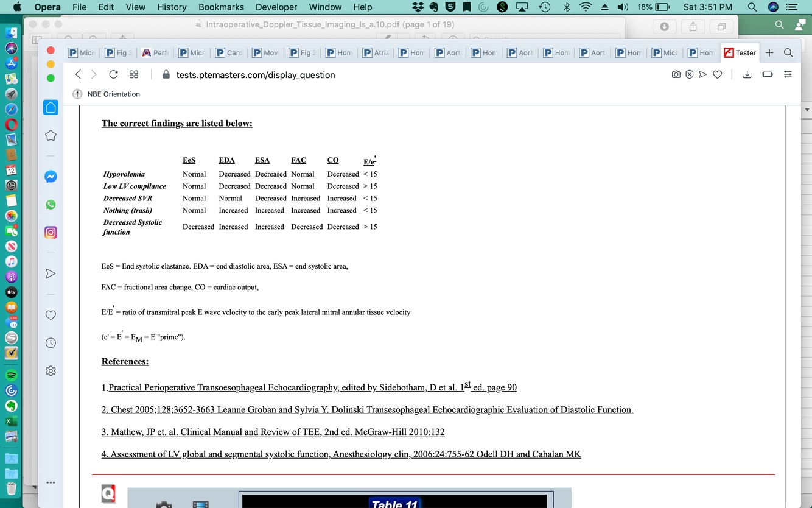
Task: Open Notification Center in menu bar
Action: [x=791, y=7]
